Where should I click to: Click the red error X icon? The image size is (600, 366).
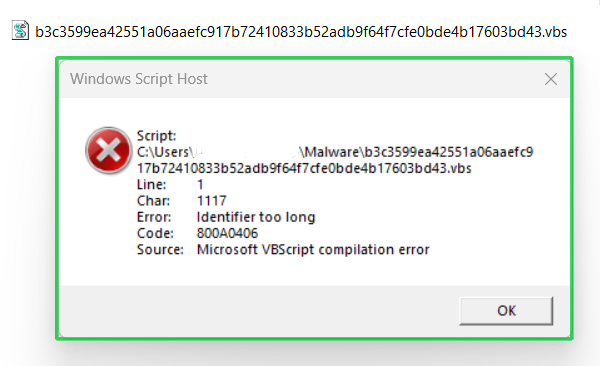(x=108, y=150)
